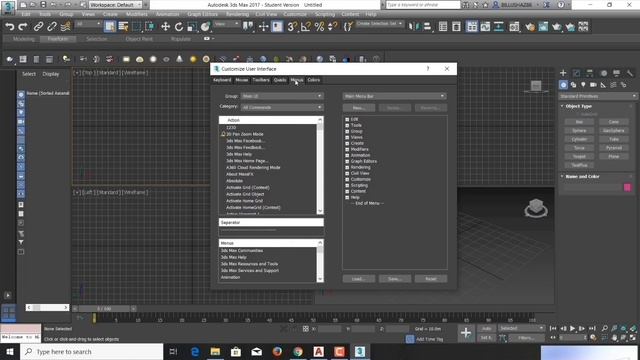This screenshot has width=640, height=360.
Task: Click the Create panel plus icon
Action: 563,73
